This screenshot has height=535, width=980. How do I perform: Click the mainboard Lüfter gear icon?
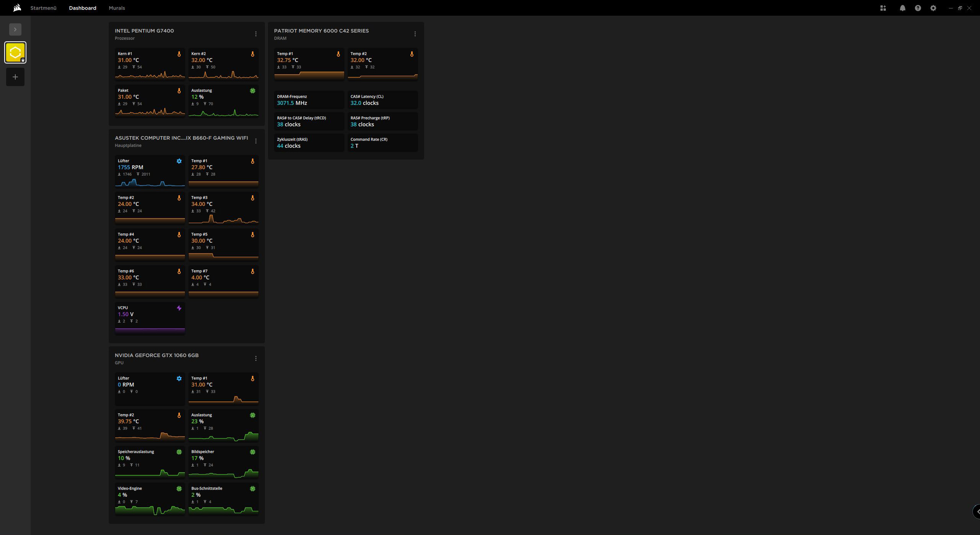point(179,161)
